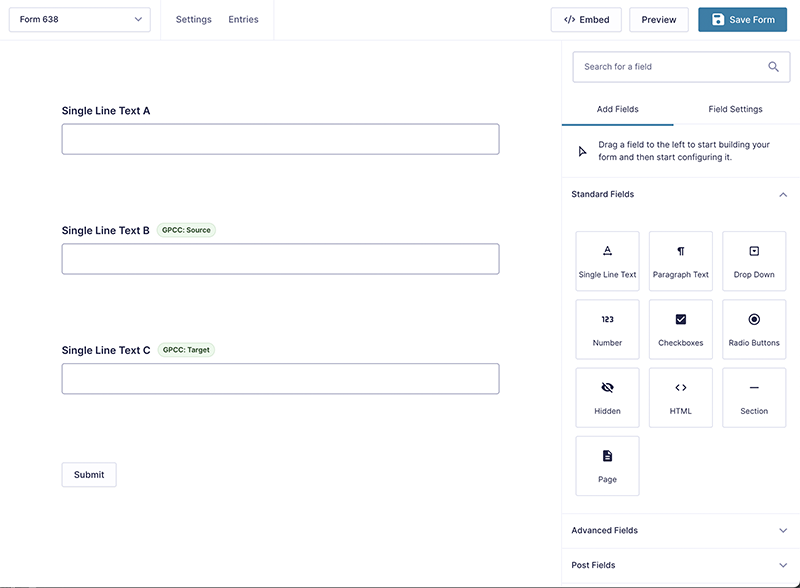
Task: Expand the Post Fields section
Action: coord(681,565)
